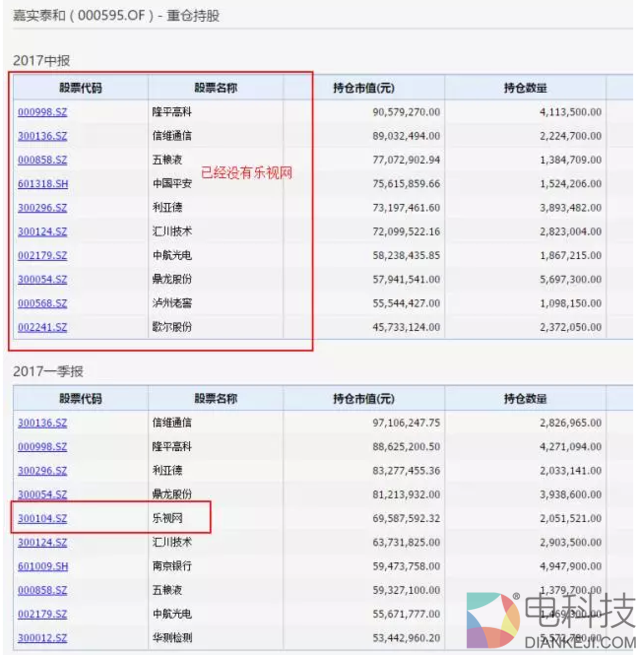Viewport: 640px width, 655px height.
Task: Click the holding quantity 2,051,521.00
Action: point(571,518)
